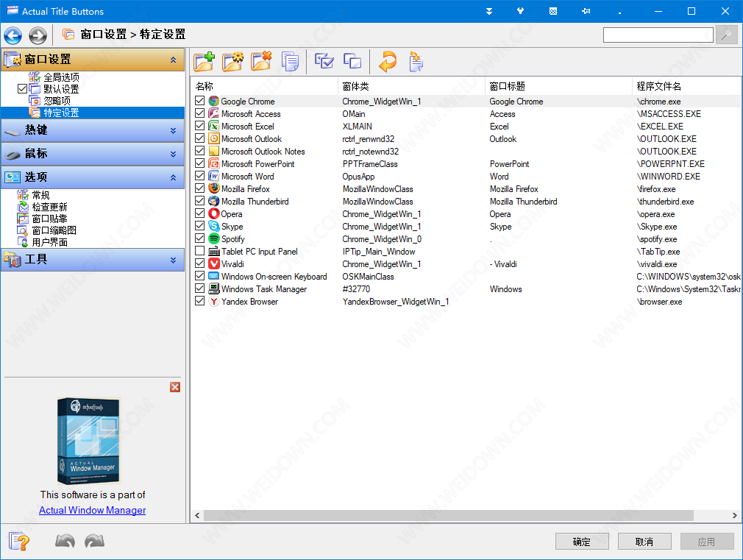The height and width of the screenshot is (560, 743).
Task: Select 忽略项 in the tree
Action: [57, 101]
